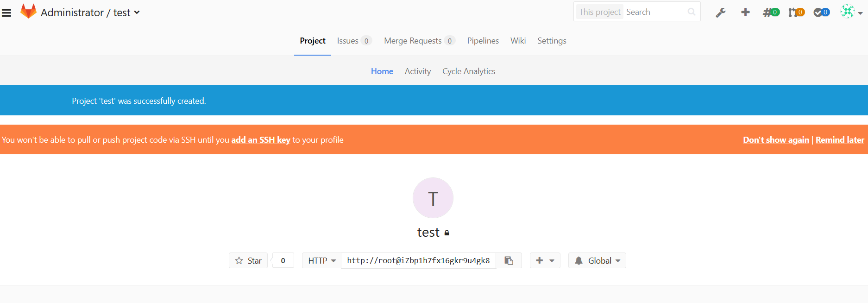Viewport: 868px width, 303px height.
Task: Go to the Cycle Analytics sub-tab
Action: pos(469,71)
